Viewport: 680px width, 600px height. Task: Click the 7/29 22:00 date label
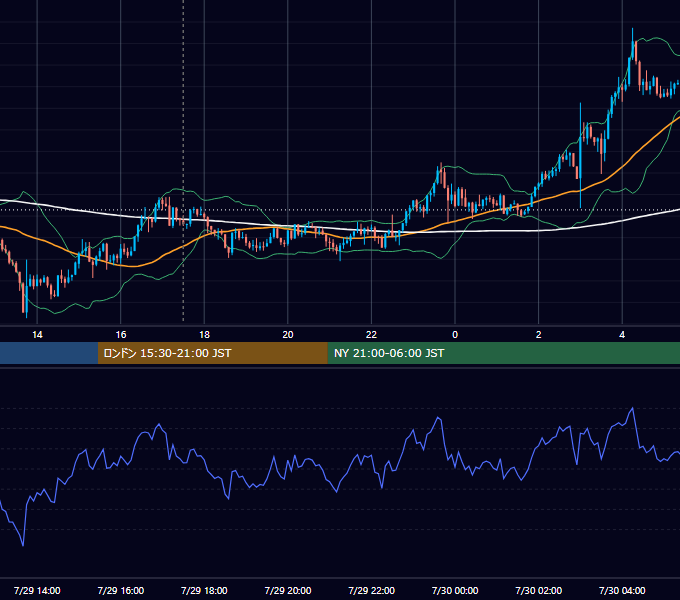tap(372, 590)
